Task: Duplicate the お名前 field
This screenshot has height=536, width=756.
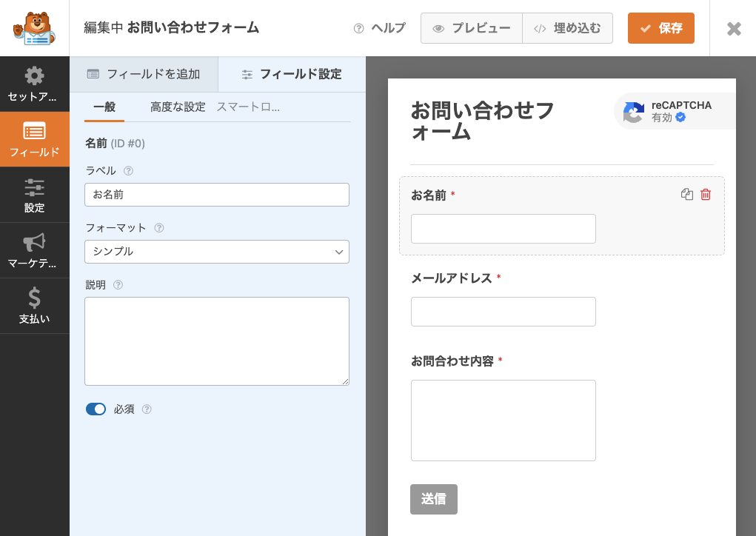Action: (x=687, y=194)
